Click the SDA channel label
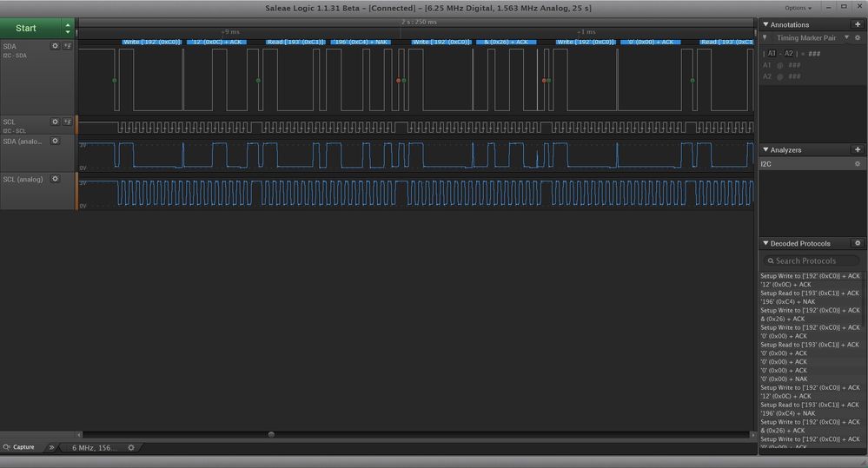 (x=10, y=47)
